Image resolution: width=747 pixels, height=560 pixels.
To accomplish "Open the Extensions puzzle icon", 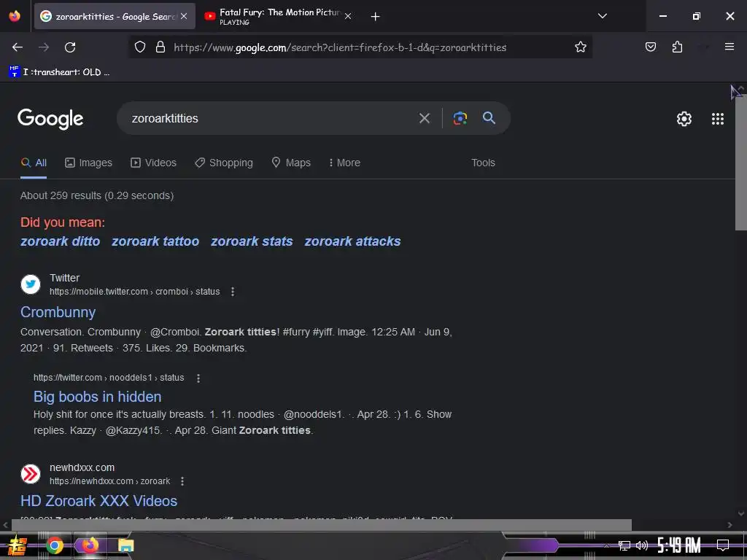I will 677,47.
